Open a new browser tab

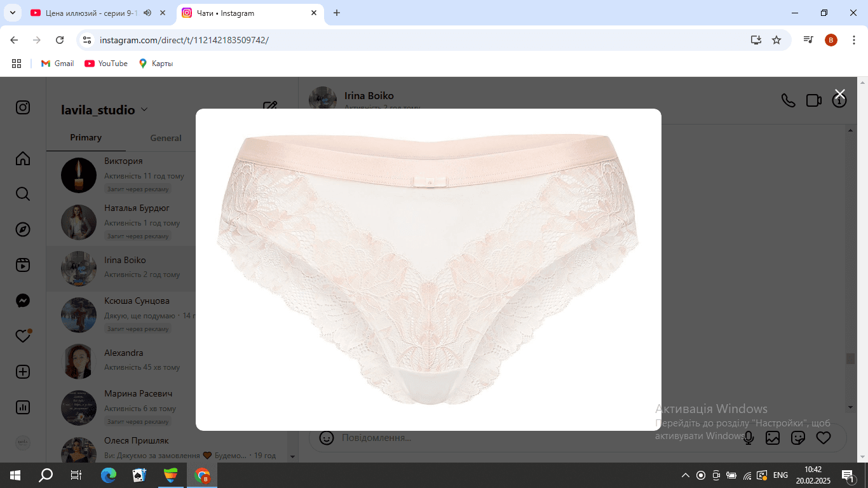coord(337,13)
